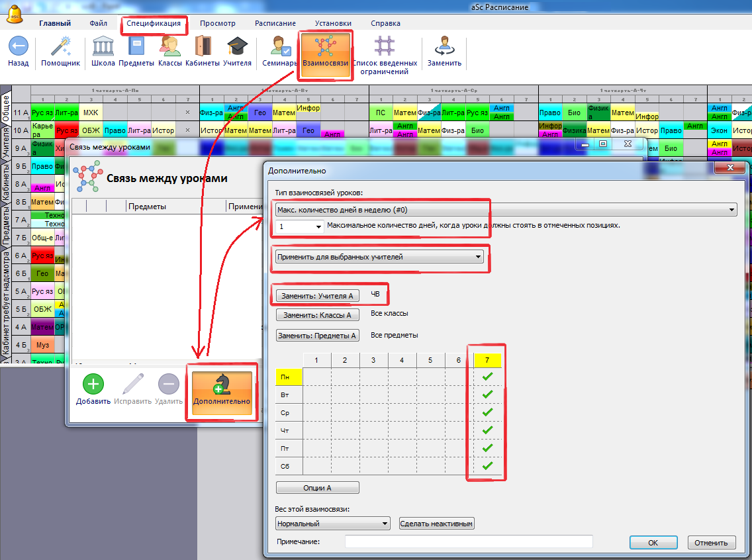Open the Просмотр ribbon tab
The height and width of the screenshot is (560, 752).
tap(218, 23)
